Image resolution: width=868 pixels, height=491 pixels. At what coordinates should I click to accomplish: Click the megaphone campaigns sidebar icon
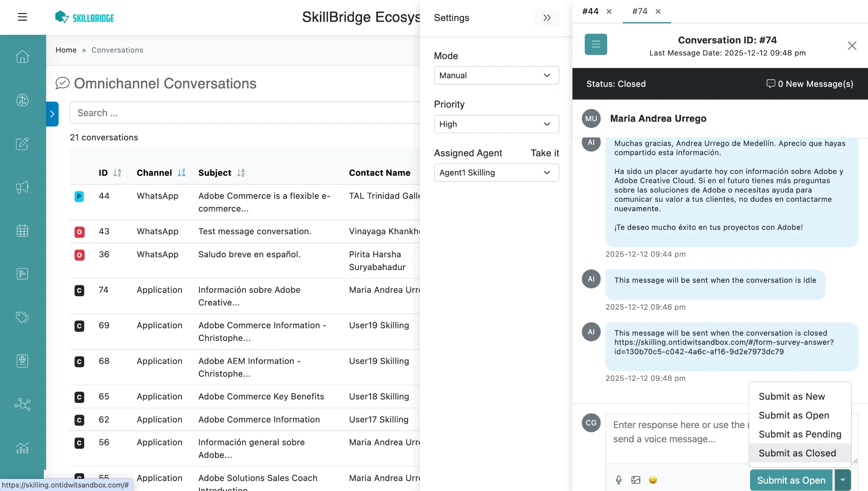click(x=23, y=187)
